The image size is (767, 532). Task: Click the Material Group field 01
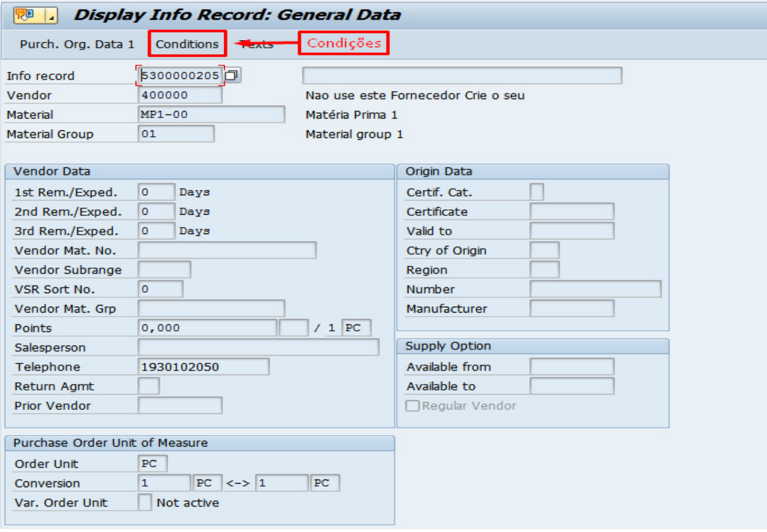point(176,134)
